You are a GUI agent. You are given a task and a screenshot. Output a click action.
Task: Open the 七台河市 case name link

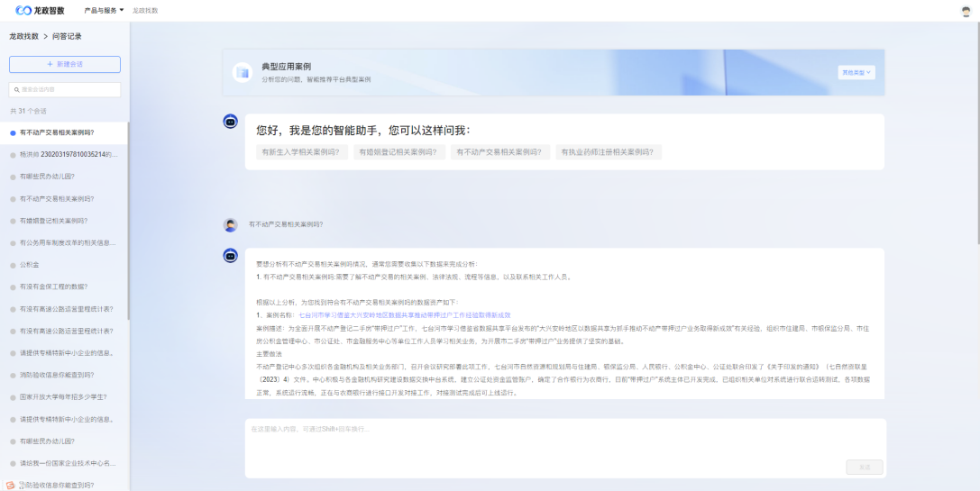pyautogui.click(x=404, y=315)
